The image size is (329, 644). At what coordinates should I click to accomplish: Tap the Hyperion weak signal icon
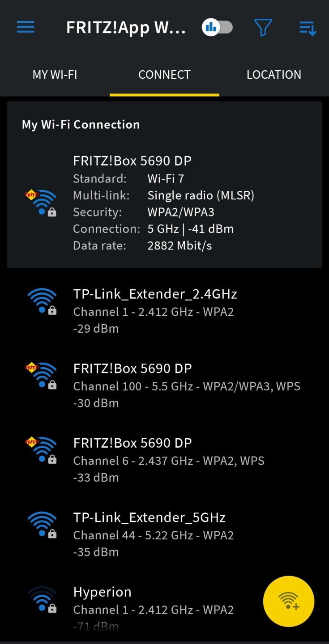click(x=42, y=599)
